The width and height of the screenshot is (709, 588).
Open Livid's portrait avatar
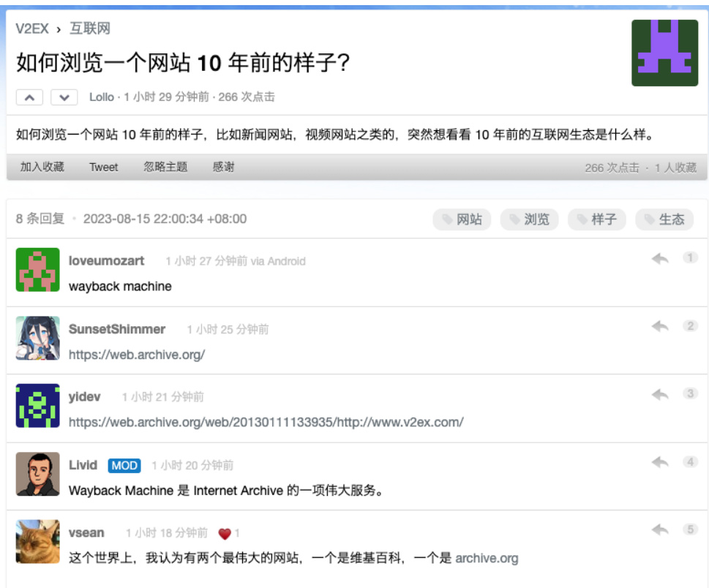[x=37, y=474]
